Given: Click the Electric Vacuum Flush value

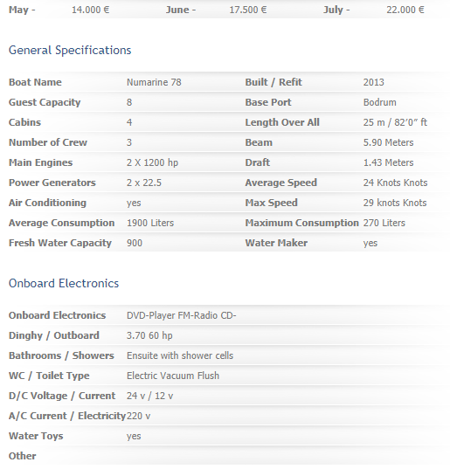Looking at the screenshot, I should coord(173,376).
